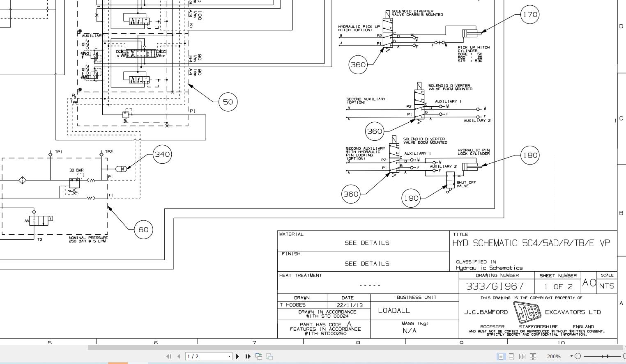Click the SHUT OFF VALVE label
The image size is (626, 364).
(466, 184)
